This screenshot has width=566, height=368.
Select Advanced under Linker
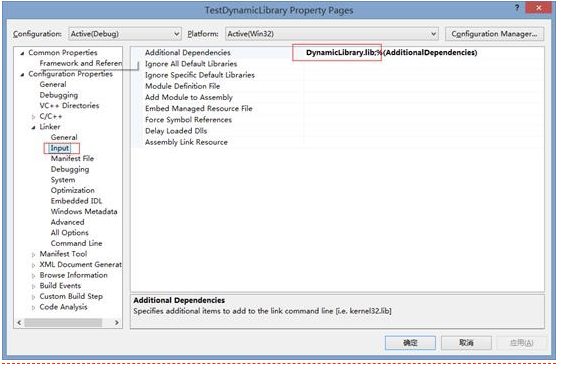pyautogui.click(x=68, y=222)
